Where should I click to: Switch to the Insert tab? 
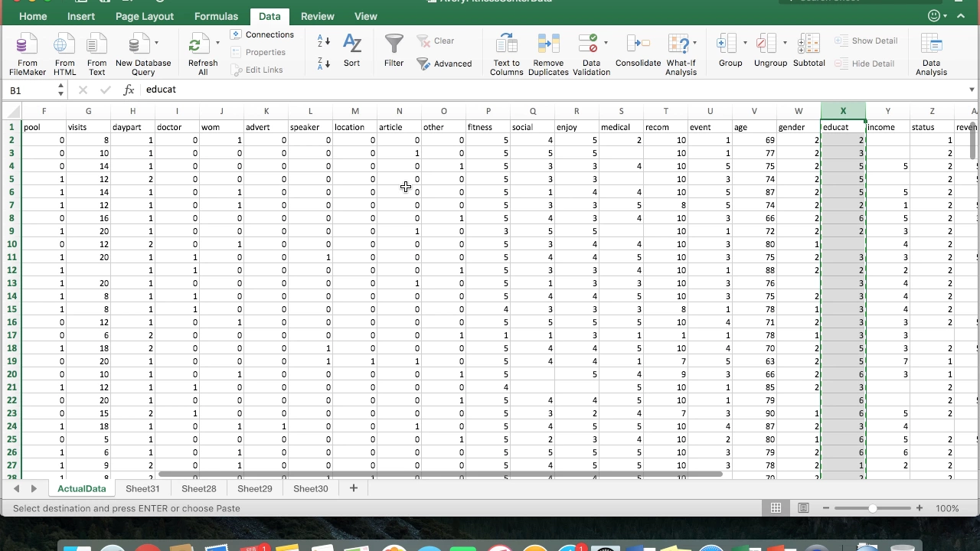coord(81,16)
